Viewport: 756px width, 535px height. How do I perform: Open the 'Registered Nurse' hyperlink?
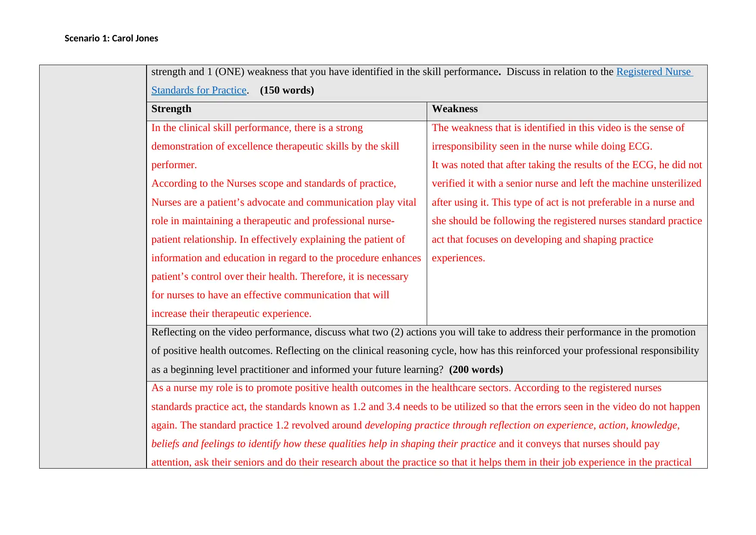pyautogui.click(x=654, y=72)
